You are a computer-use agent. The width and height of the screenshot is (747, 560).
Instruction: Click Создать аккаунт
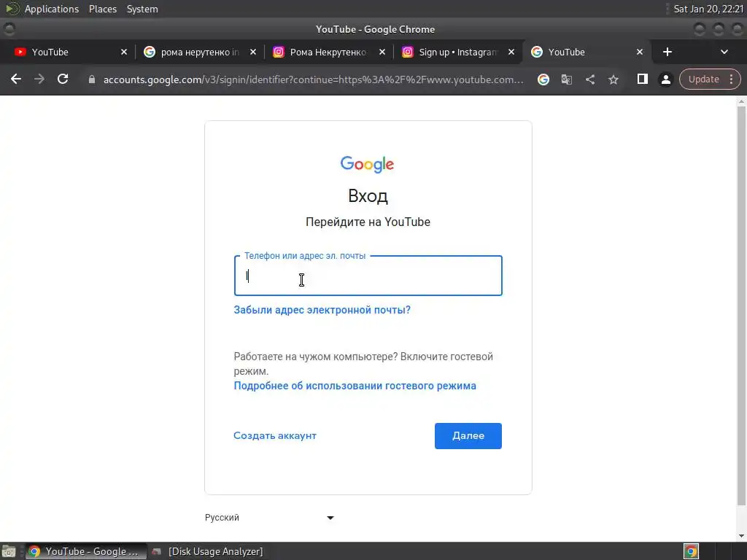point(275,436)
